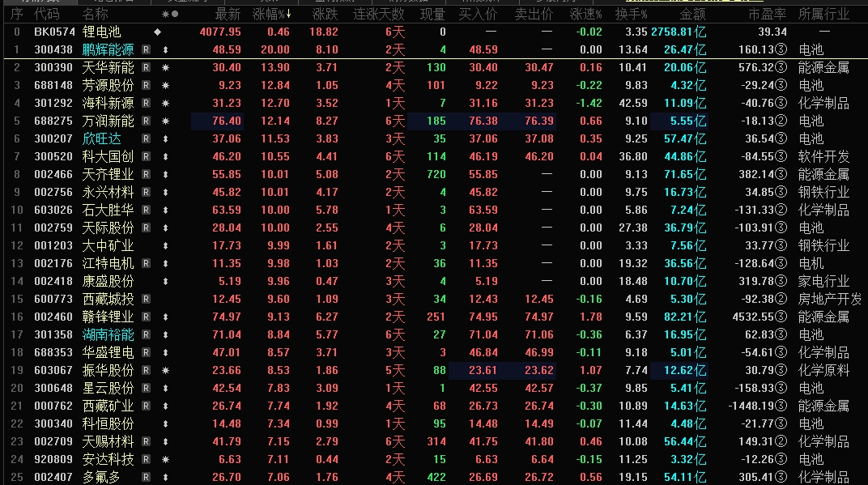Sort by the 连涨天数 column header

tap(379, 14)
